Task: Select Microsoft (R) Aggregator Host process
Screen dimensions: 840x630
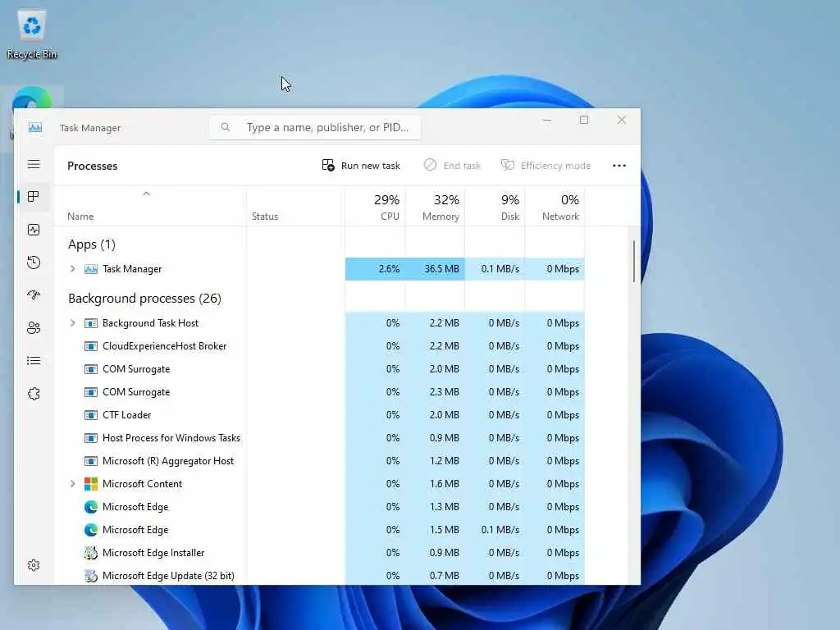Action: pyautogui.click(x=168, y=461)
